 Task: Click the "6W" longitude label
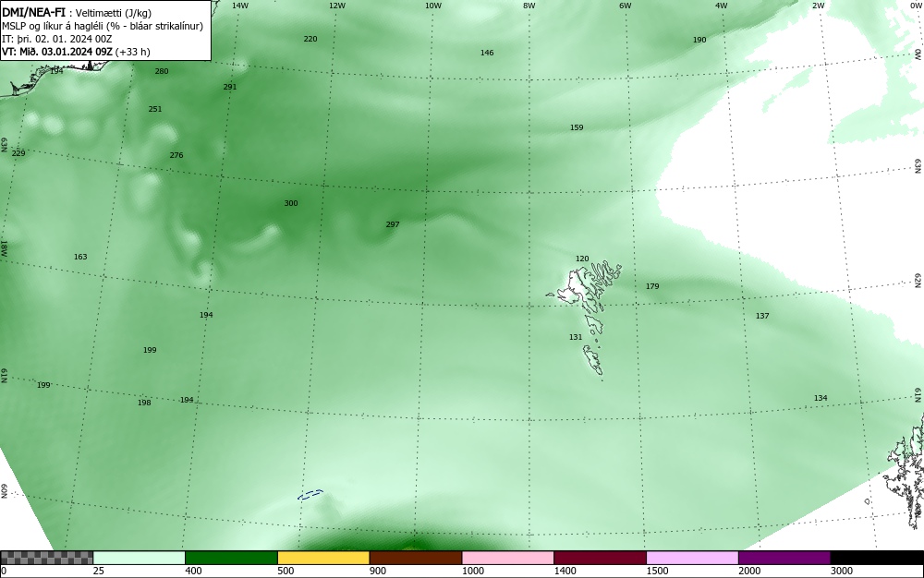click(626, 6)
